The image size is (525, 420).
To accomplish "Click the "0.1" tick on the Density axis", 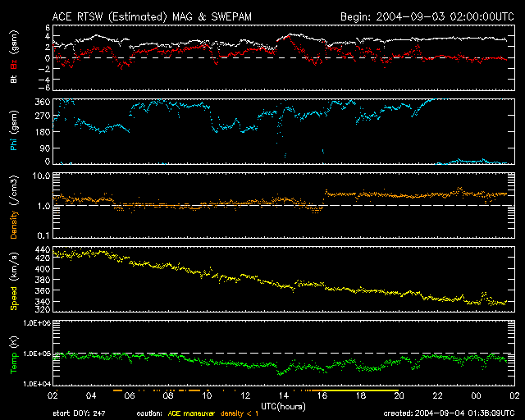I will coord(43,235).
